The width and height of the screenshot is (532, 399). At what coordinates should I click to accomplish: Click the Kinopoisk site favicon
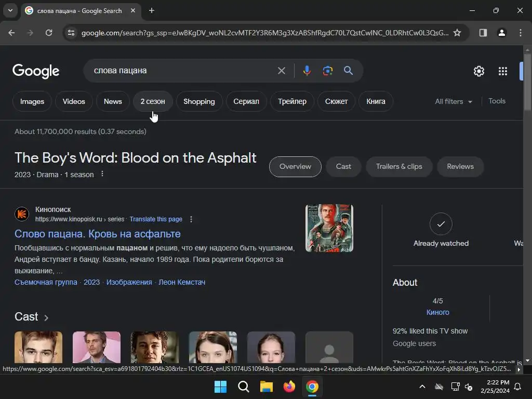point(22,214)
